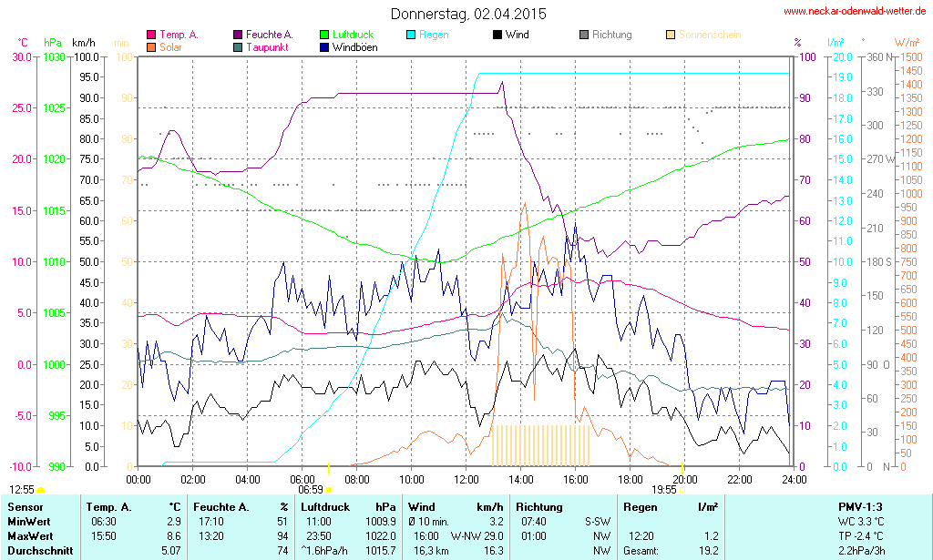This screenshot has height=560, width=933.
Task: Click the Regen l/m² table header
Action: point(671,506)
